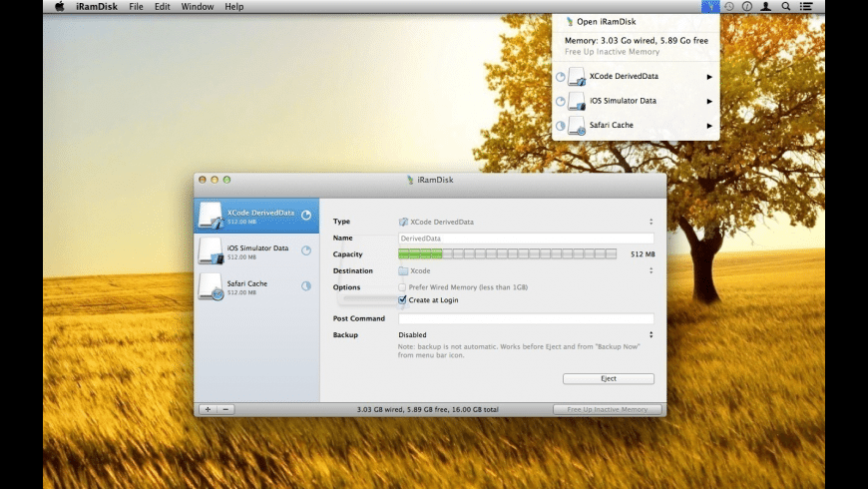868x489 pixels.
Task: Click the add disk plus button
Action: click(208, 409)
